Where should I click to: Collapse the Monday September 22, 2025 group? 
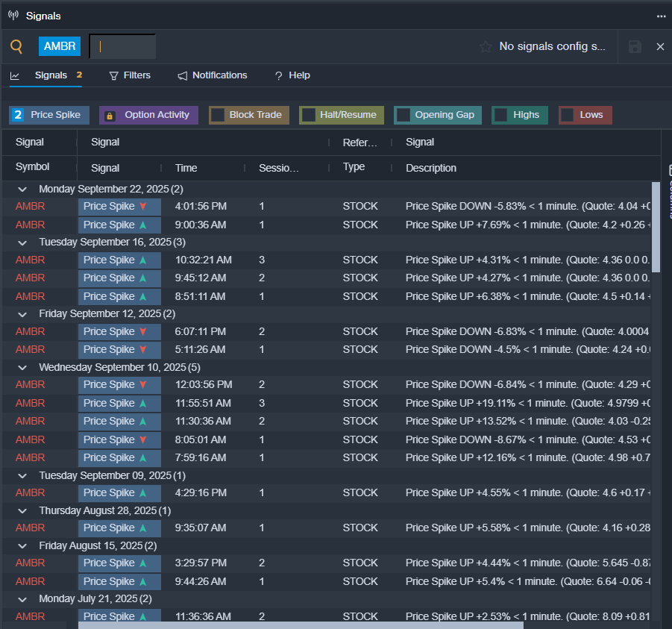22,190
